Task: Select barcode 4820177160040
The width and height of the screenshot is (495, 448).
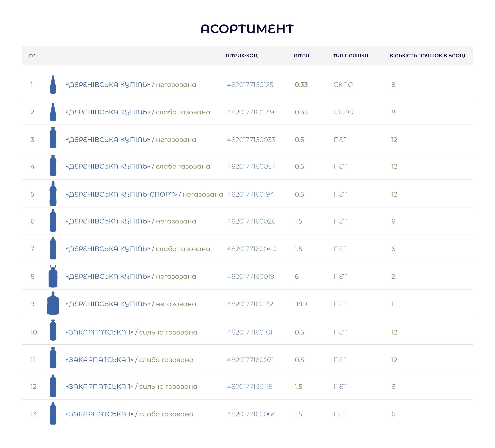Action: [252, 249]
